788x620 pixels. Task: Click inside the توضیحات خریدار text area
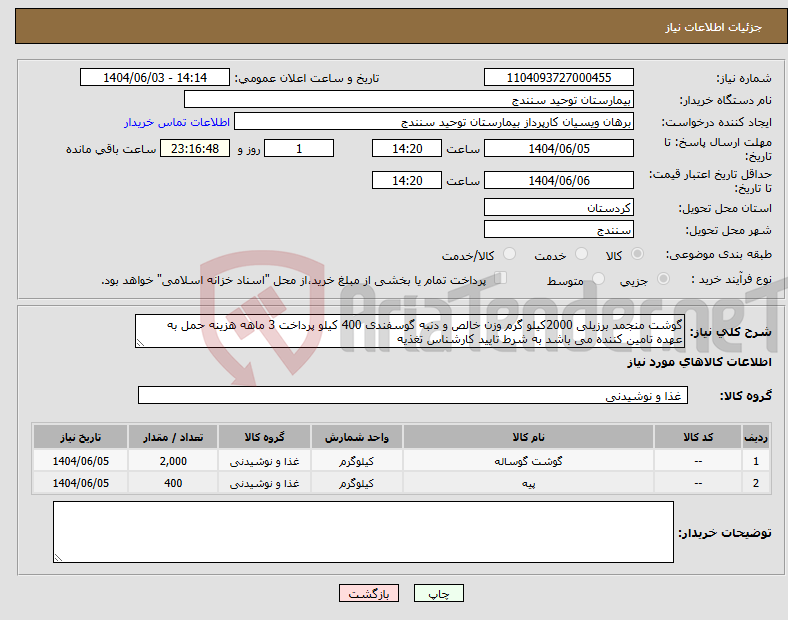[363, 531]
